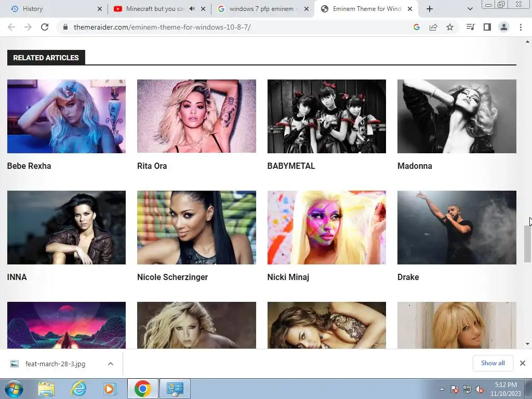Click the Bebe Rexha title link
Viewport: 532px width, 399px height.
pyautogui.click(x=29, y=166)
